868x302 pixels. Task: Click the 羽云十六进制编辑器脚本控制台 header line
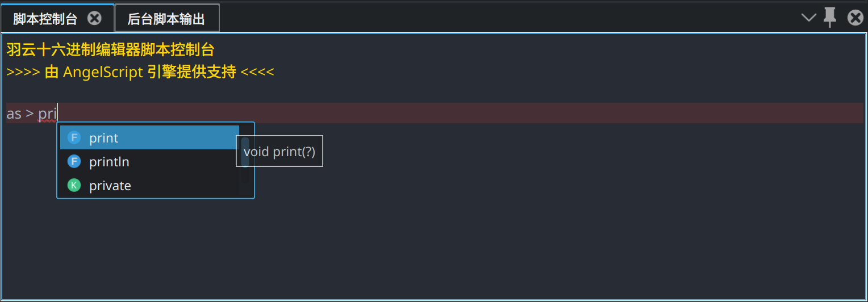tap(110, 49)
